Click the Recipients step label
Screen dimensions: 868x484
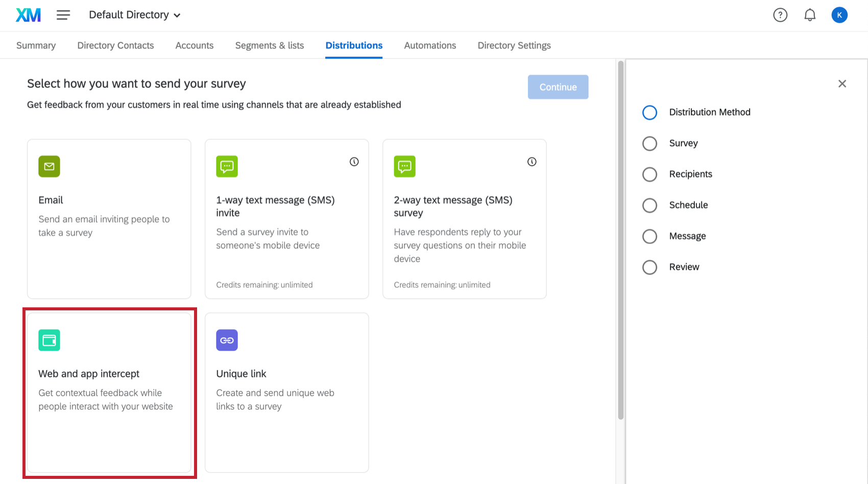click(691, 174)
